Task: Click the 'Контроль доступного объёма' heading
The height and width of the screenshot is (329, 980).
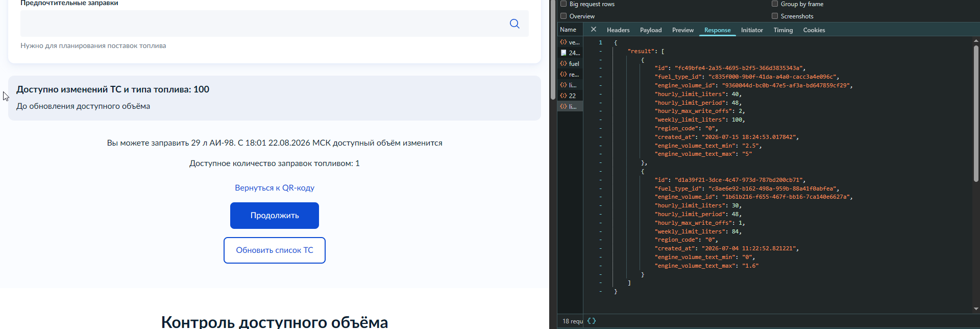Action: pyautogui.click(x=275, y=321)
